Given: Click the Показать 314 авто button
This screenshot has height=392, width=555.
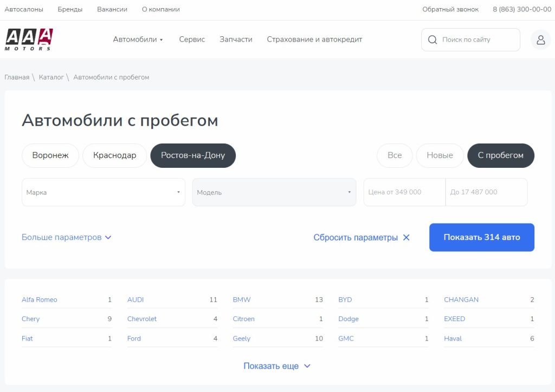Looking at the screenshot, I should pyautogui.click(x=481, y=237).
